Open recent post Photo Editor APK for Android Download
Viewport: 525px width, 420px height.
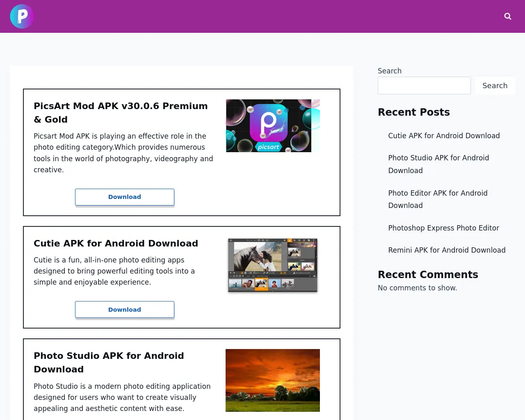pos(438,199)
